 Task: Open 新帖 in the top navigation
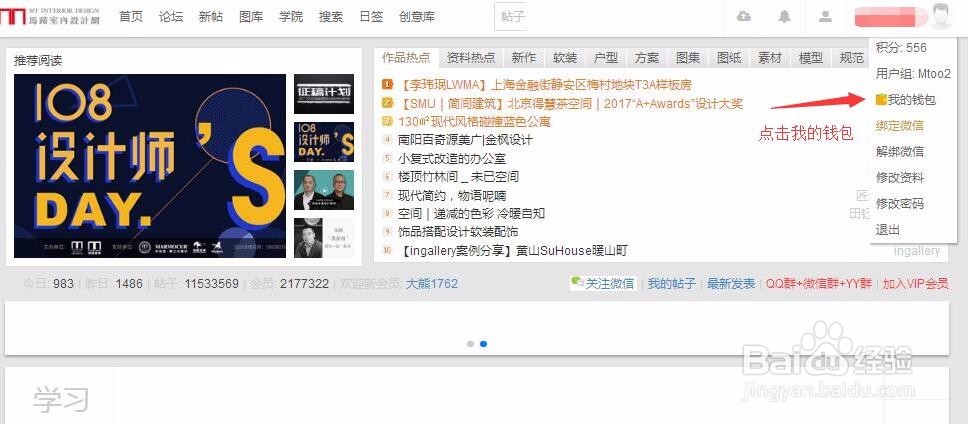[x=211, y=17]
